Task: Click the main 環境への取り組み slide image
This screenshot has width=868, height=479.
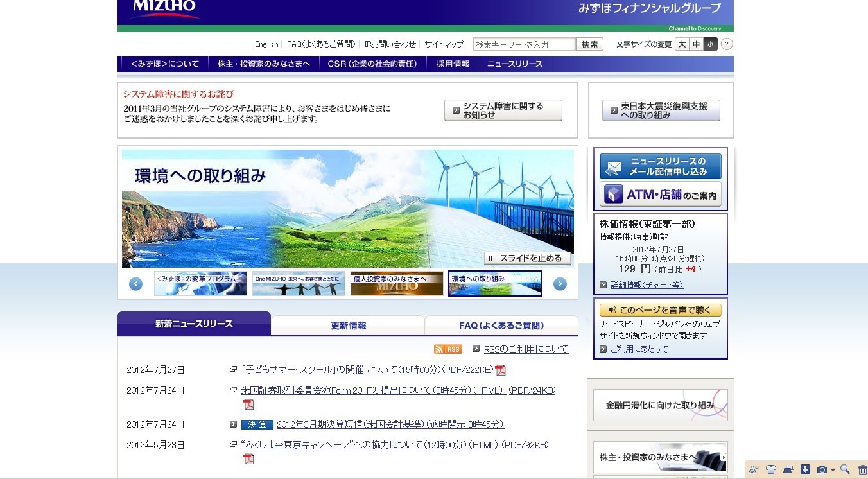Action: tap(348, 209)
